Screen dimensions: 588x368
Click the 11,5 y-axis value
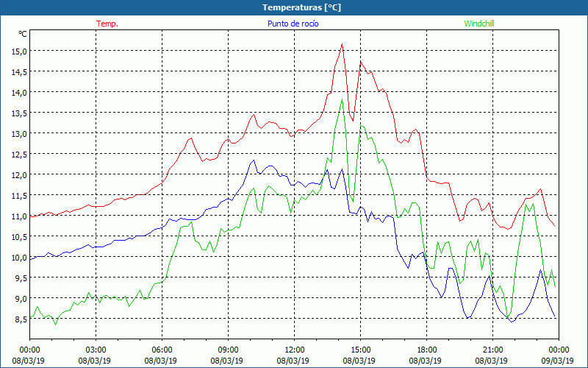pos(19,196)
